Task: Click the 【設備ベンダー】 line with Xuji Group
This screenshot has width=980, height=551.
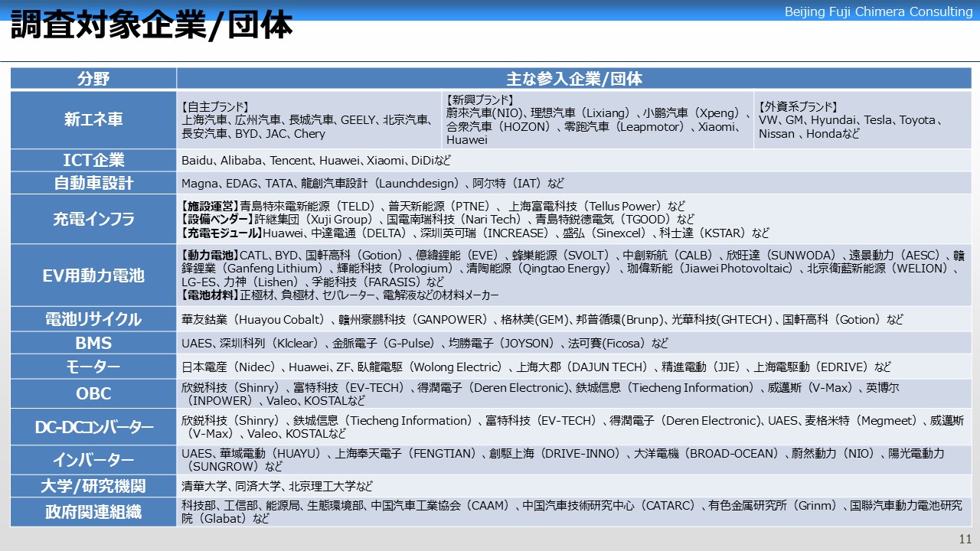Action: tap(438, 220)
